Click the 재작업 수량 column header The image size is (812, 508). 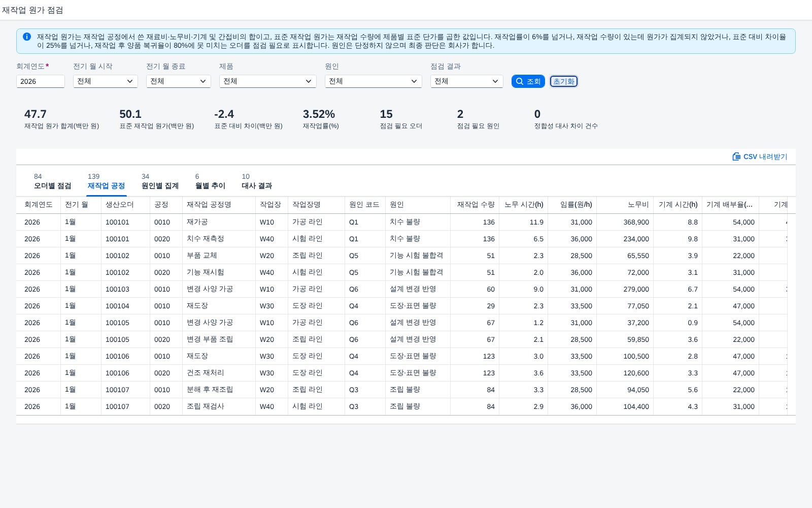[475, 205]
